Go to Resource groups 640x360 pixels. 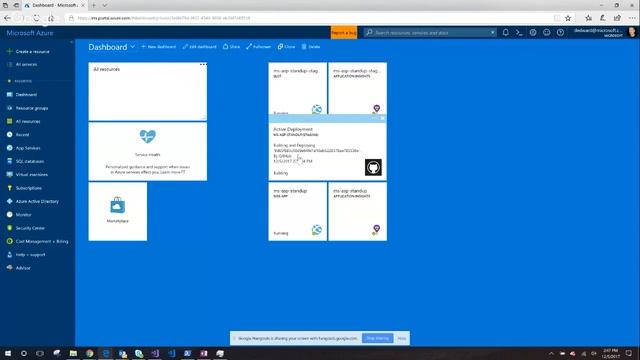pyautogui.click(x=32, y=108)
